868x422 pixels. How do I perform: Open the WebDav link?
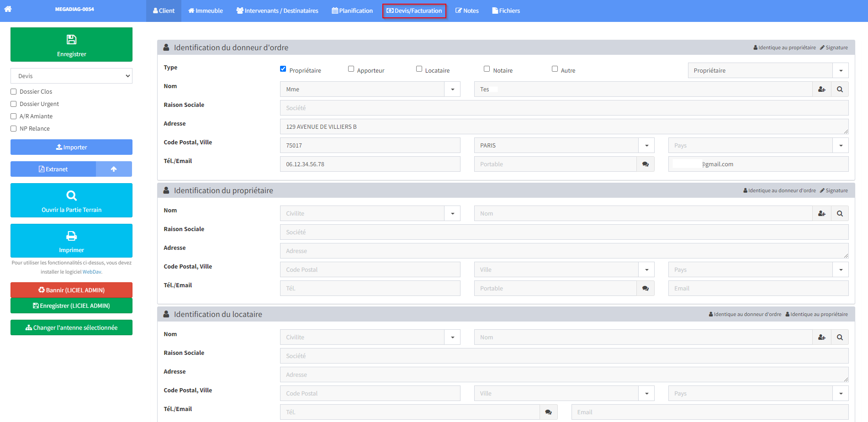[x=92, y=272]
